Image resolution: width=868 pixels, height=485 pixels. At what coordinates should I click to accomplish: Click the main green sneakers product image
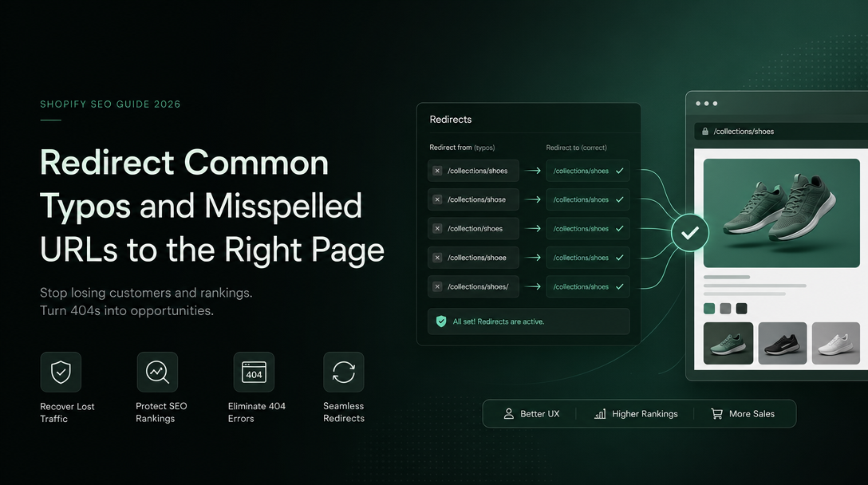(782, 213)
